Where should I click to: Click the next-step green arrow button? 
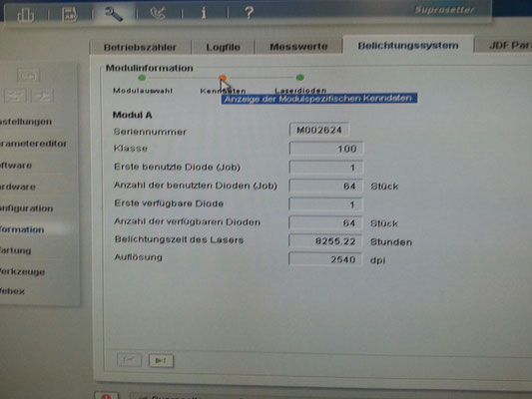161,360
